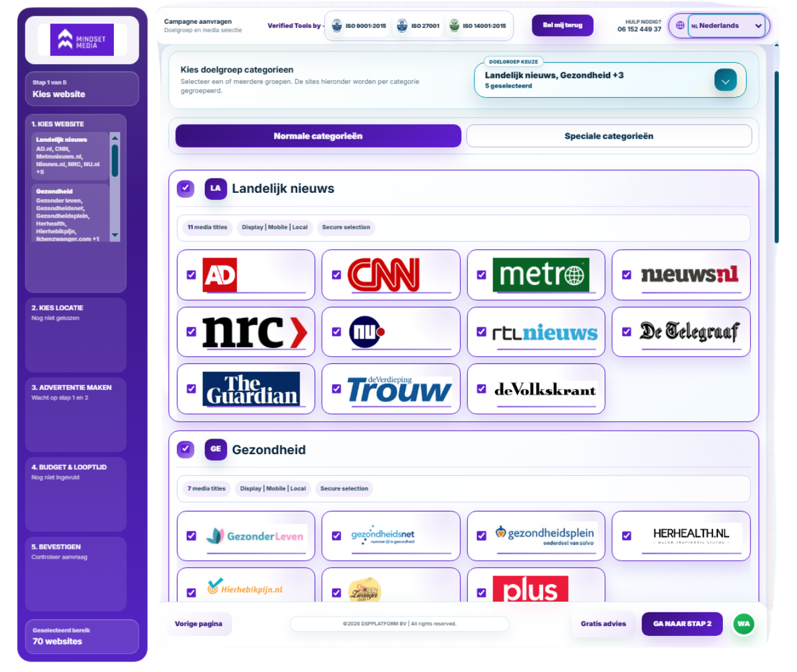The width and height of the screenshot is (797, 672).
Task: Untick the RTL Nieuws checkbox
Action: (x=481, y=332)
